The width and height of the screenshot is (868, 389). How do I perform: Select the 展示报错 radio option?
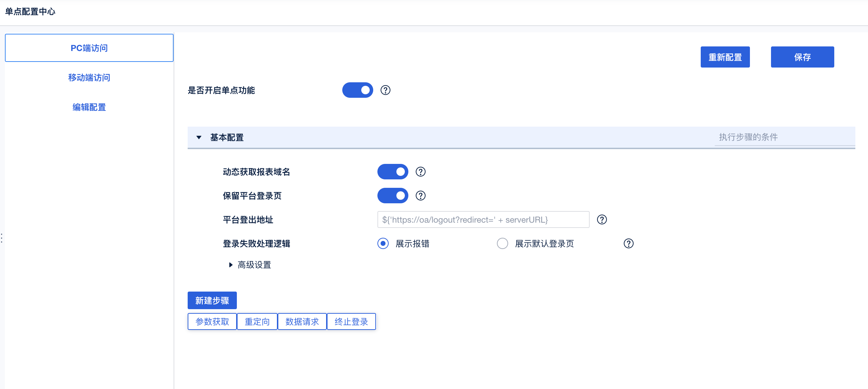click(383, 243)
